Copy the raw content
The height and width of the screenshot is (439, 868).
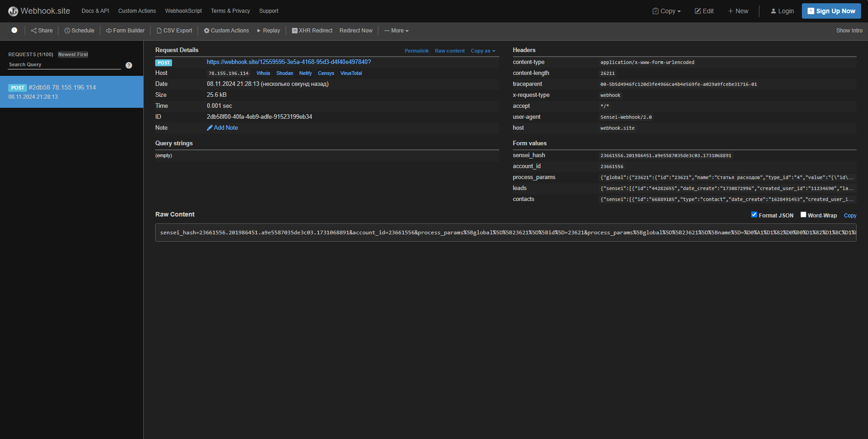[850, 216]
